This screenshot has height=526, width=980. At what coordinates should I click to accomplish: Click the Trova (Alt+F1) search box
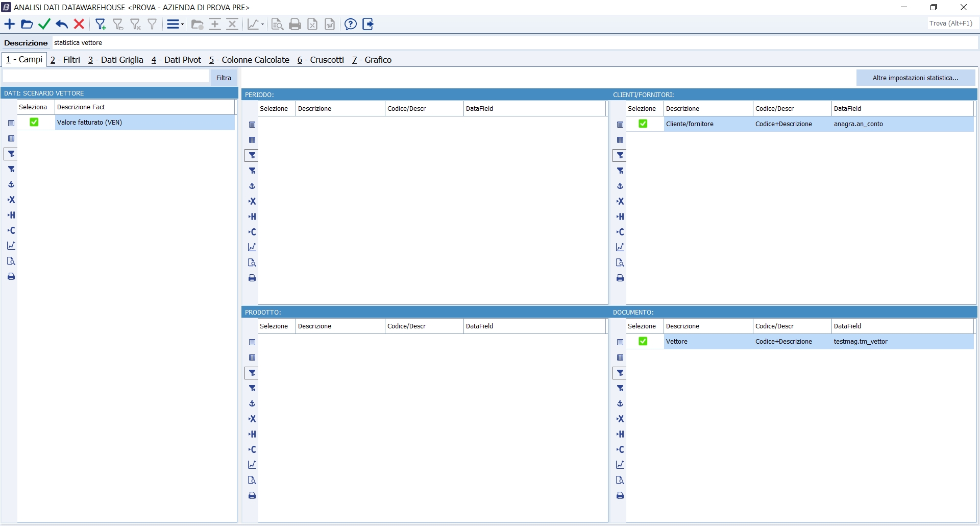[951, 23]
